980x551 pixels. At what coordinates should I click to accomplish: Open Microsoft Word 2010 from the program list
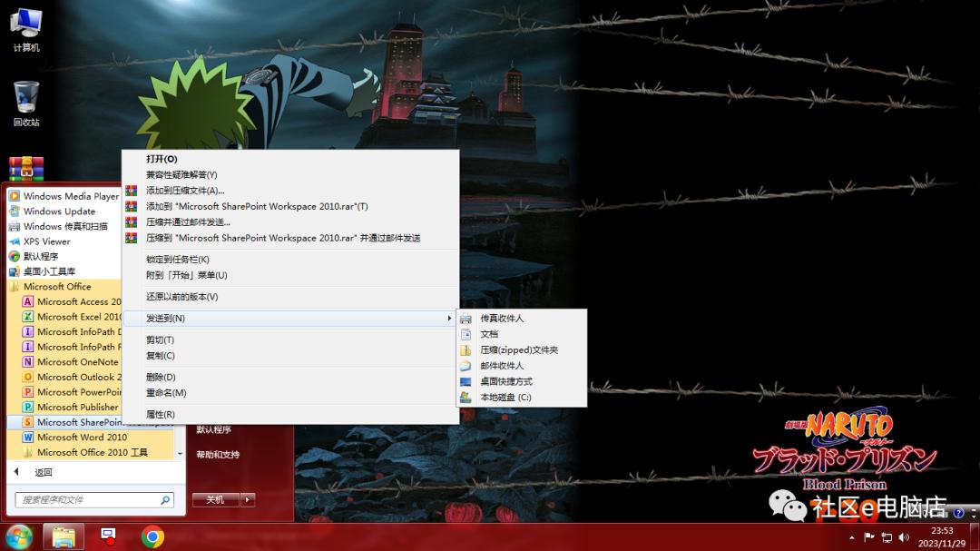(x=82, y=437)
